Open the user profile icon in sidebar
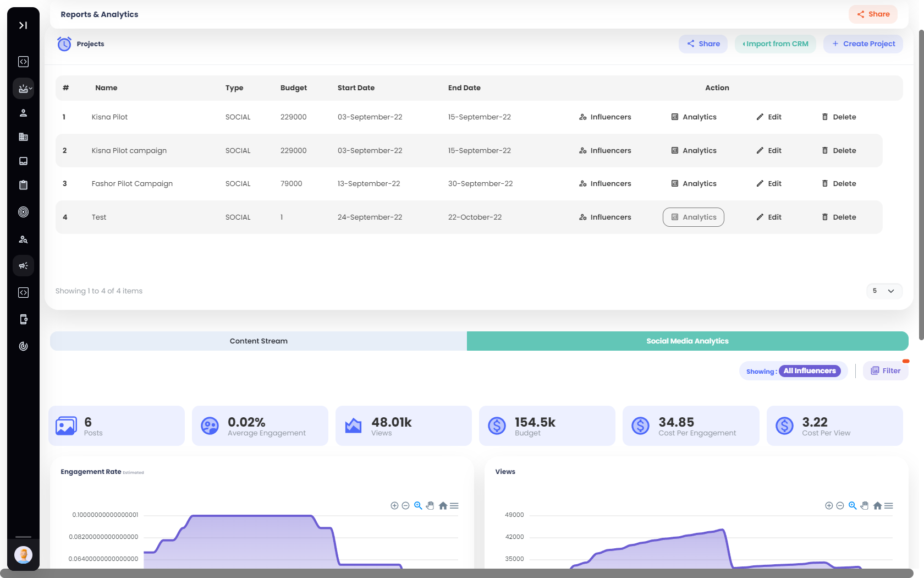Screen dimensions: 924x578 pyautogui.click(x=23, y=113)
